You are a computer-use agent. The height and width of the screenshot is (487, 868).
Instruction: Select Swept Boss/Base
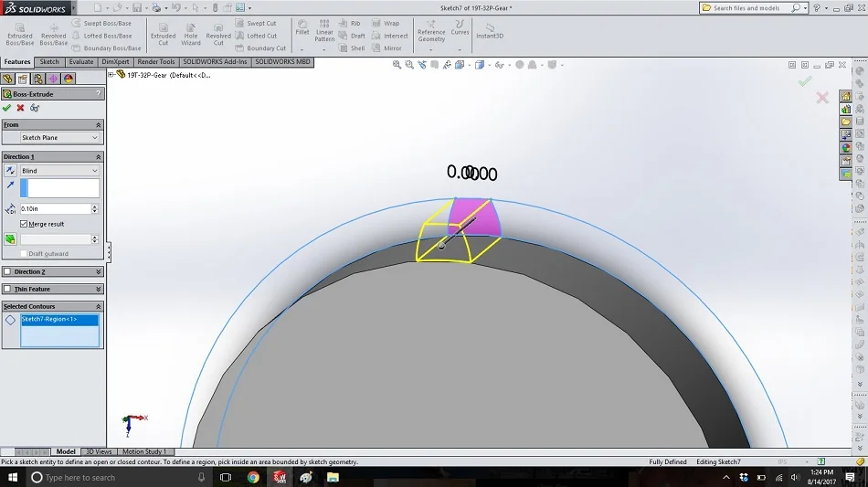[101, 23]
